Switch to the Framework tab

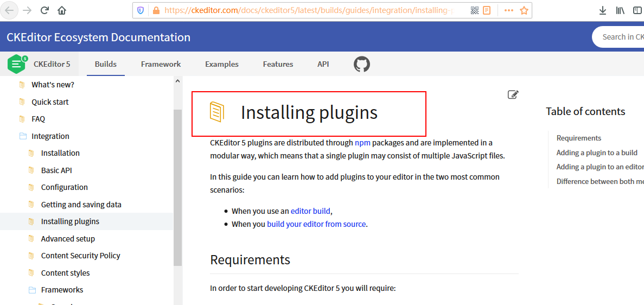(161, 64)
